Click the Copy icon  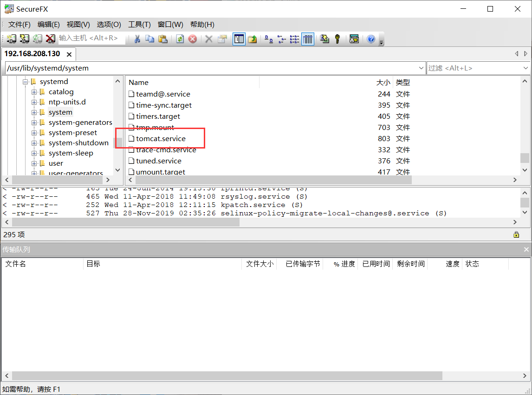149,39
